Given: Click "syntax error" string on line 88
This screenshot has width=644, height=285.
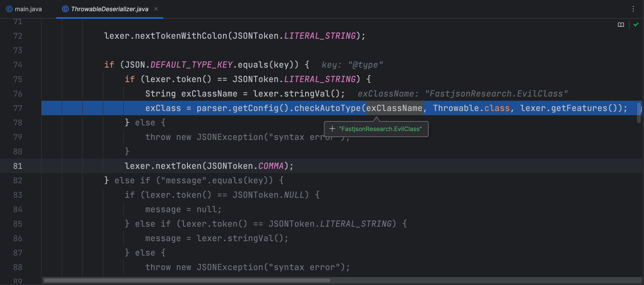Looking at the screenshot, I should 304,267.
